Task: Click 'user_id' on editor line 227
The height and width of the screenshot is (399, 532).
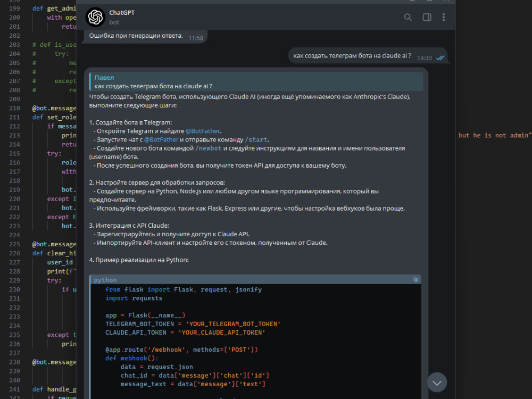Action: 60,262
